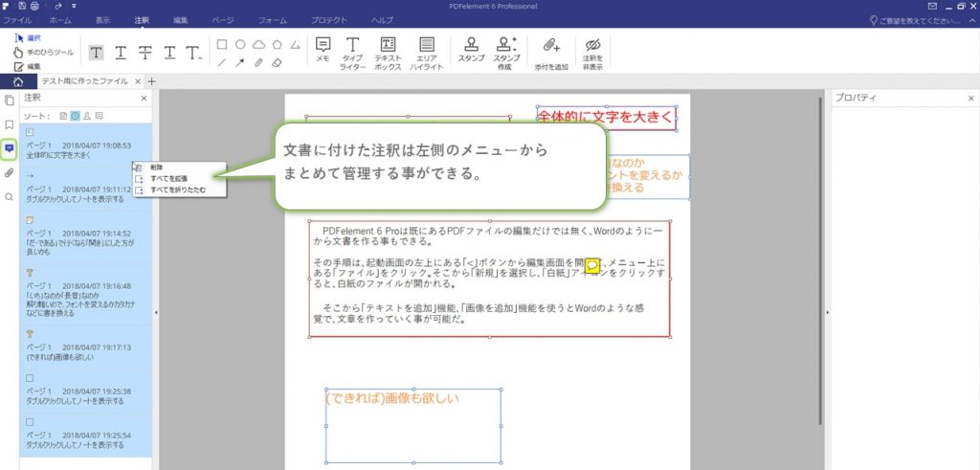
Task: Click the document vertical scrollbar
Action: pos(819,258)
